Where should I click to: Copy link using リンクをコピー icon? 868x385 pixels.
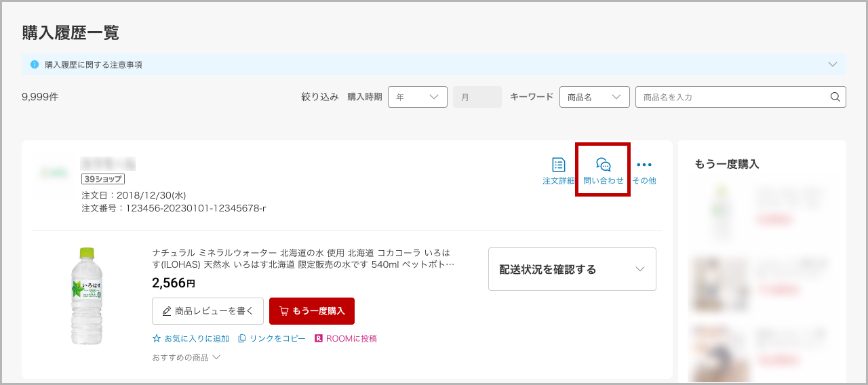pos(242,338)
